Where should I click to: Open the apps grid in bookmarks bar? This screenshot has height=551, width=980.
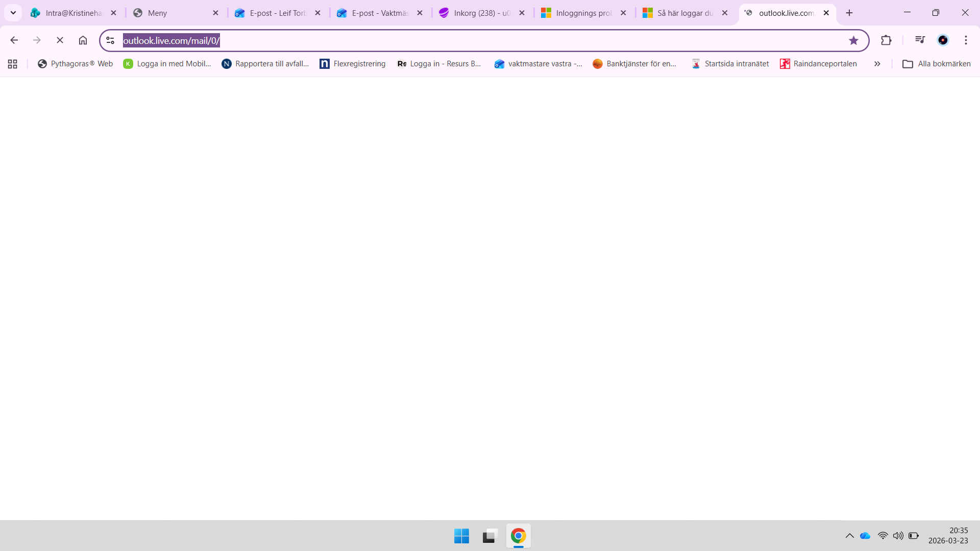[x=13, y=64]
